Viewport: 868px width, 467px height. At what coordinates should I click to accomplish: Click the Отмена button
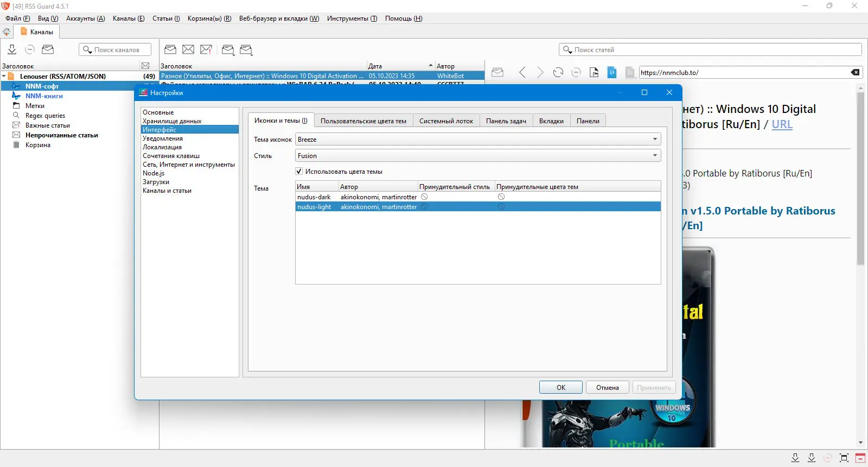coord(608,387)
